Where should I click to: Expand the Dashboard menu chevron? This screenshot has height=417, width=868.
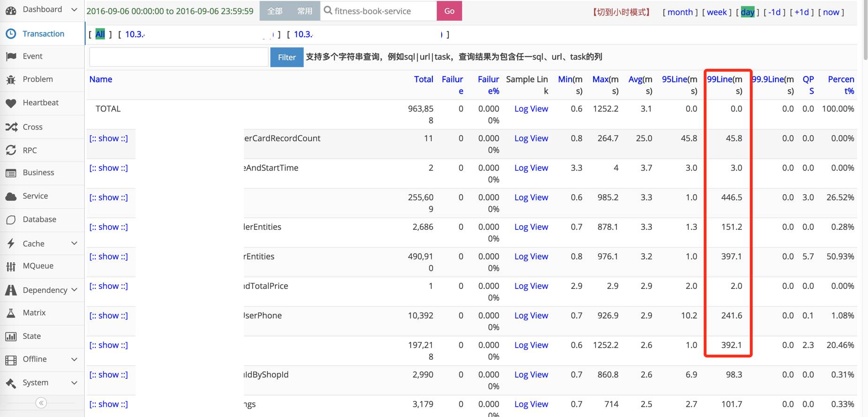[74, 9]
